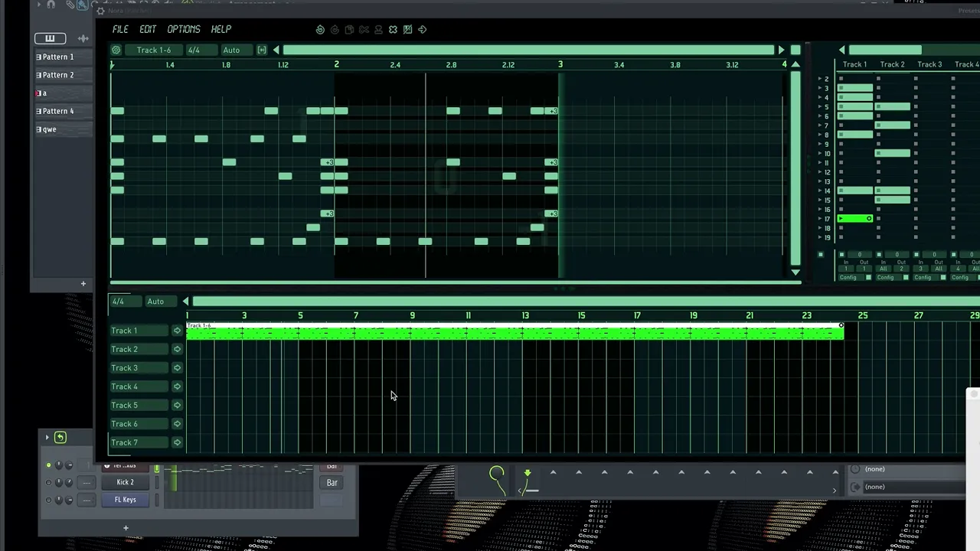
Task: Click the copy/paste clipboard icon
Action: tap(349, 30)
